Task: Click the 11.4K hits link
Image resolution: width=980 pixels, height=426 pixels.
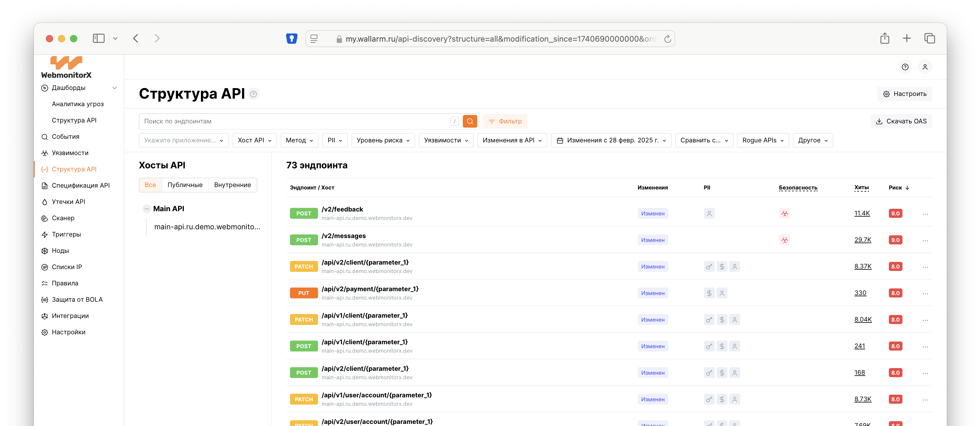Action: [x=862, y=213]
